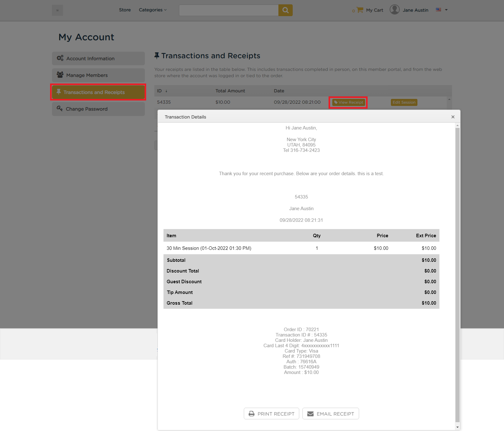Click the Date column header

(x=279, y=91)
